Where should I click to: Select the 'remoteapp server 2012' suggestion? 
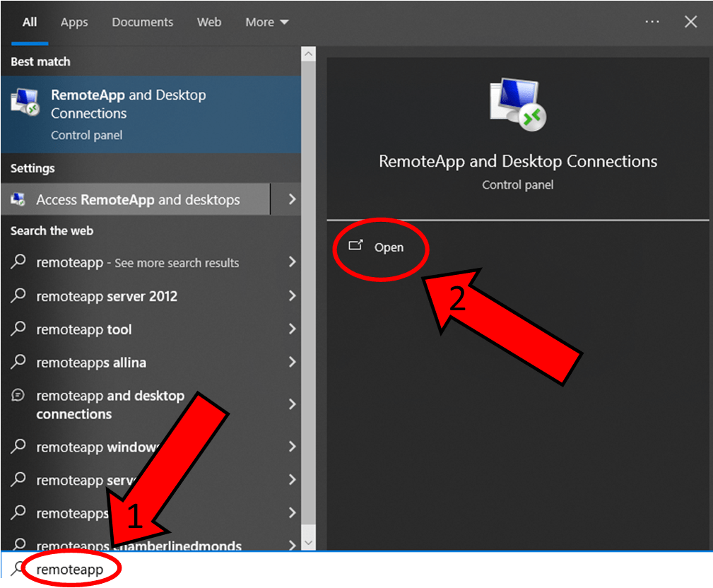click(x=107, y=297)
